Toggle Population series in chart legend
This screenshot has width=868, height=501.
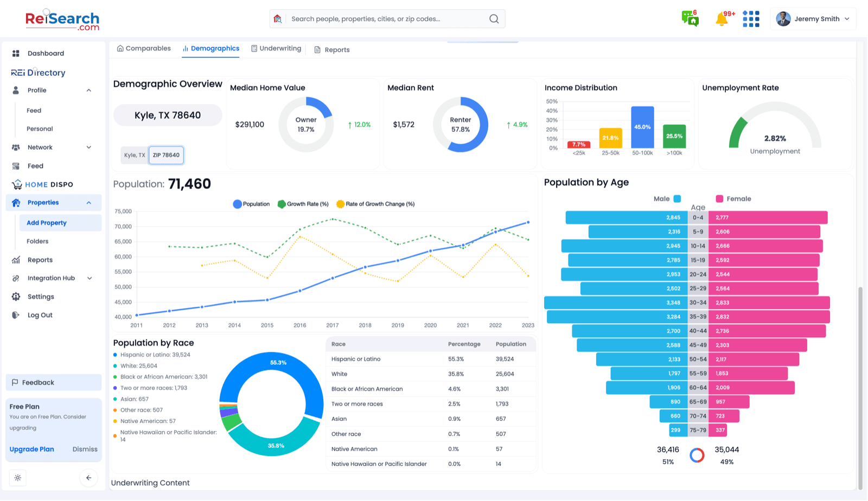click(x=251, y=204)
